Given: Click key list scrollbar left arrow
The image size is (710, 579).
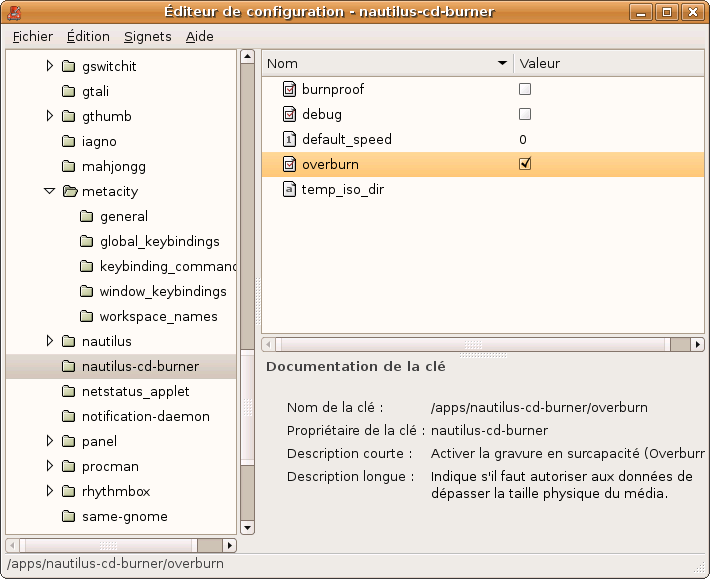Looking at the screenshot, I should click(269, 345).
